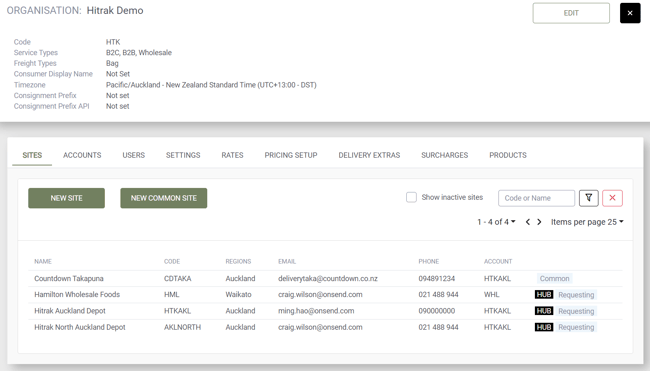Image resolution: width=650 pixels, height=371 pixels.
Task: Click the CODE column header
Action: click(172, 262)
